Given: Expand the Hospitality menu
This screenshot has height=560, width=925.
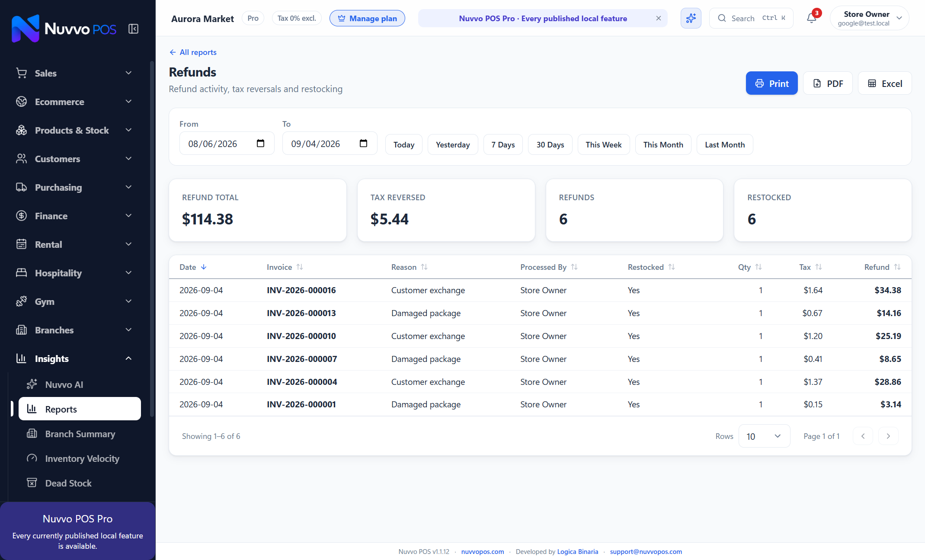Looking at the screenshot, I should point(74,273).
